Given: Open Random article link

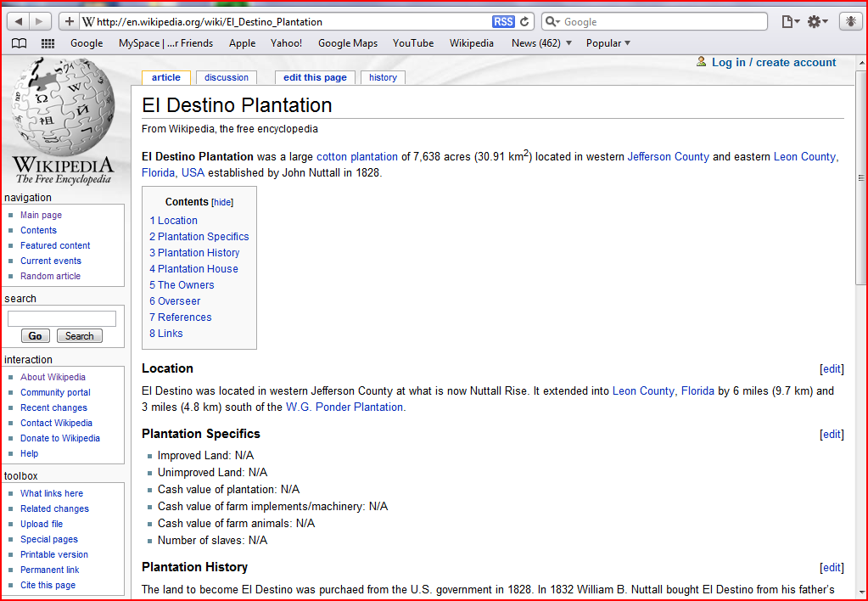Looking at the screenshot, I should [50, 276].
